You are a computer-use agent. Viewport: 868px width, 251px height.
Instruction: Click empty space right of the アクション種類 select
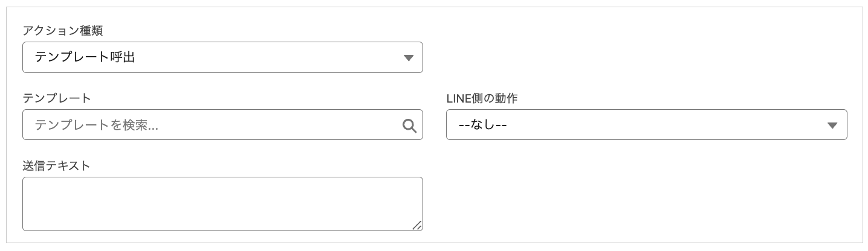tap(635, 58)
